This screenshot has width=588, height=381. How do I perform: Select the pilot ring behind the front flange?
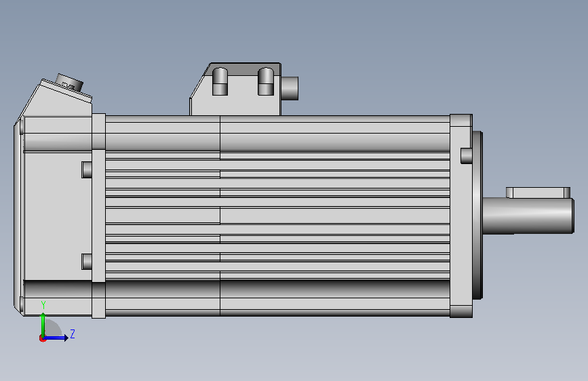click(477, 215)
